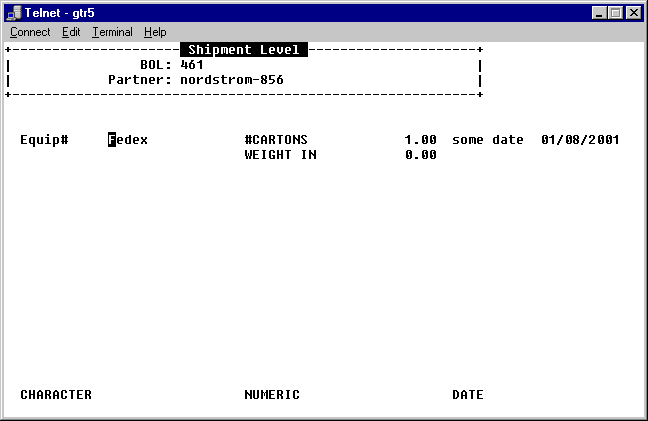
Task: Minimize the Telnet window
Action: pyautogui.click(x=600, y=12)
